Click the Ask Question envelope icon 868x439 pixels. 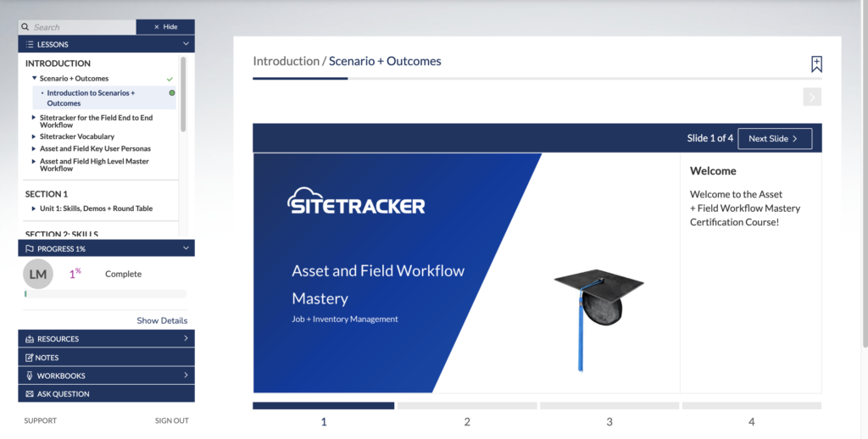30,394
